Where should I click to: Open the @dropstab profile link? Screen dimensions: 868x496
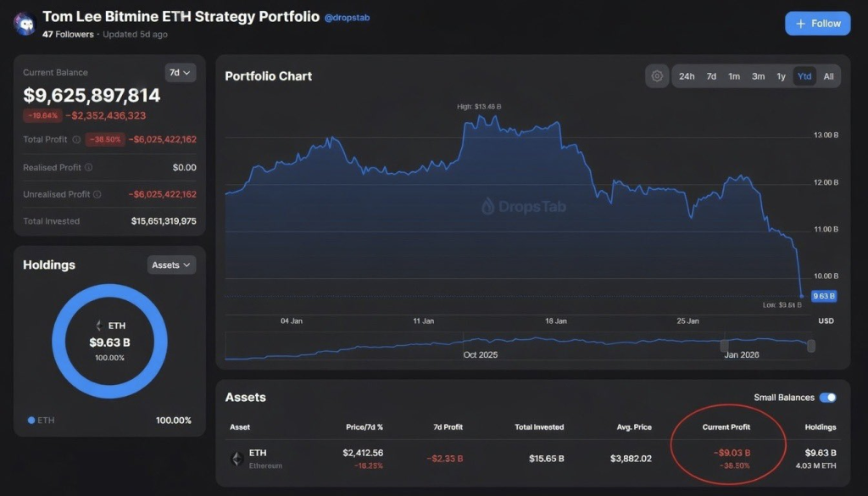(x=347, y=16)
